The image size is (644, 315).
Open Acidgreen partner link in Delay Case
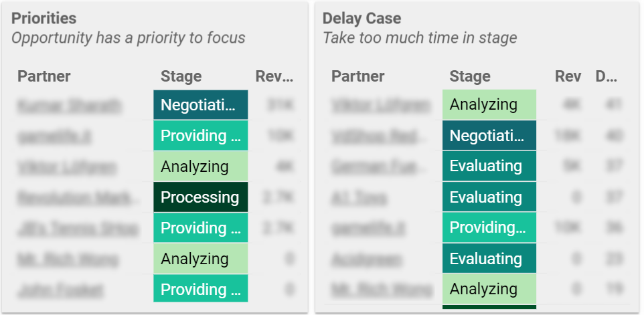click(x=366, y=259)
